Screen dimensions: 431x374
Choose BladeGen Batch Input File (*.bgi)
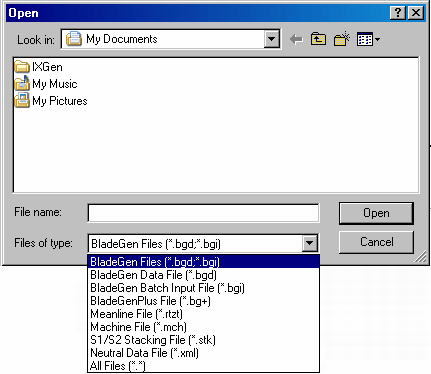(x=203, y=288)
